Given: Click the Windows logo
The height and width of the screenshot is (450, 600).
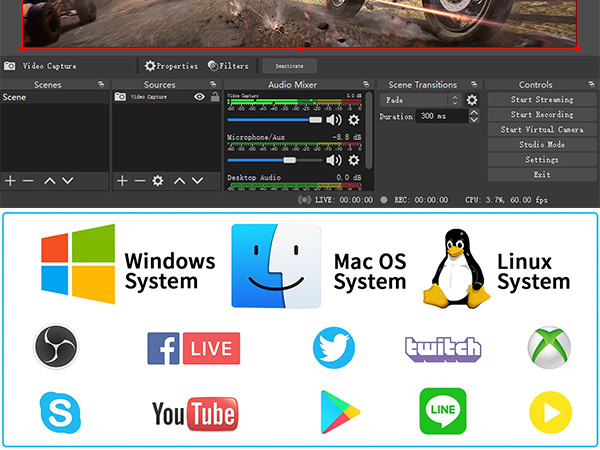Looking at the screenshot, I should [x=78, y=264].
